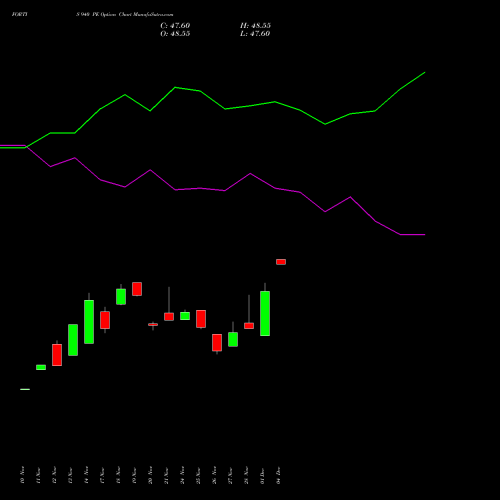Click the tall green candlestick for 14 Nov
This screenshot has width=500, height=500.
click(89, 322)
